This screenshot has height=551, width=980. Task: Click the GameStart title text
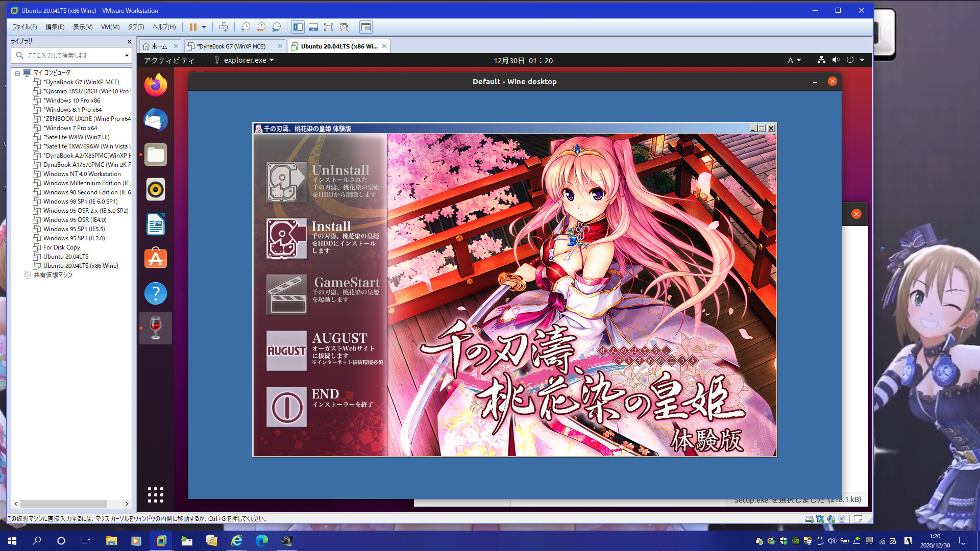point(347,282)
